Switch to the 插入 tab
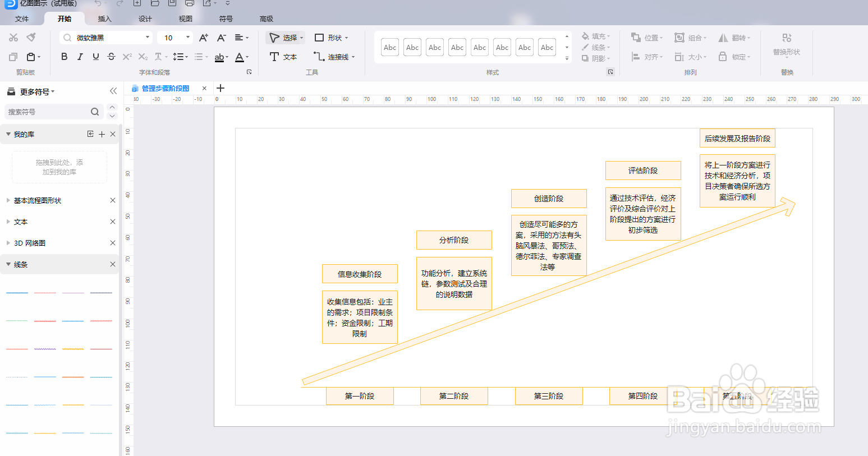Image resolution: width=868 pixels, height=456 pixels. (105, 19)
